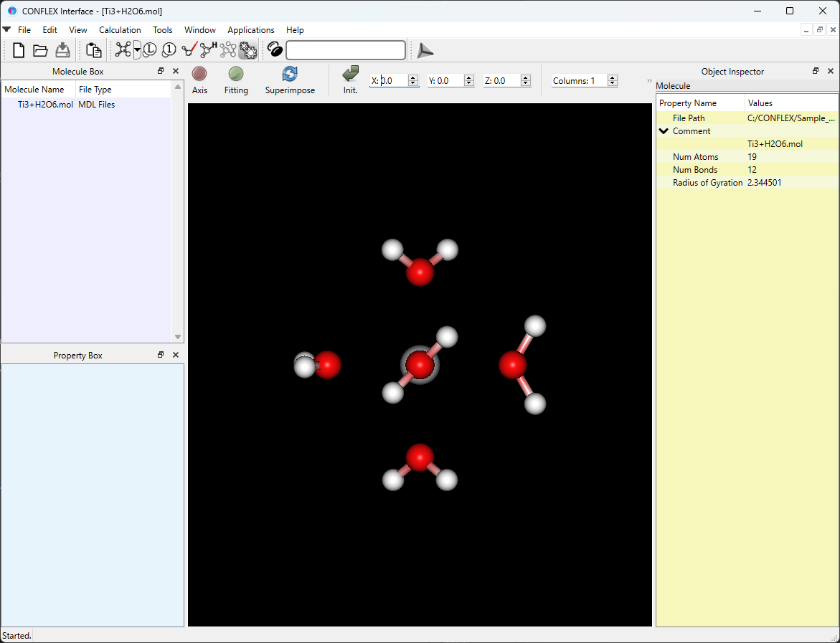Collapse the Comment property row

tap(664, 130)
